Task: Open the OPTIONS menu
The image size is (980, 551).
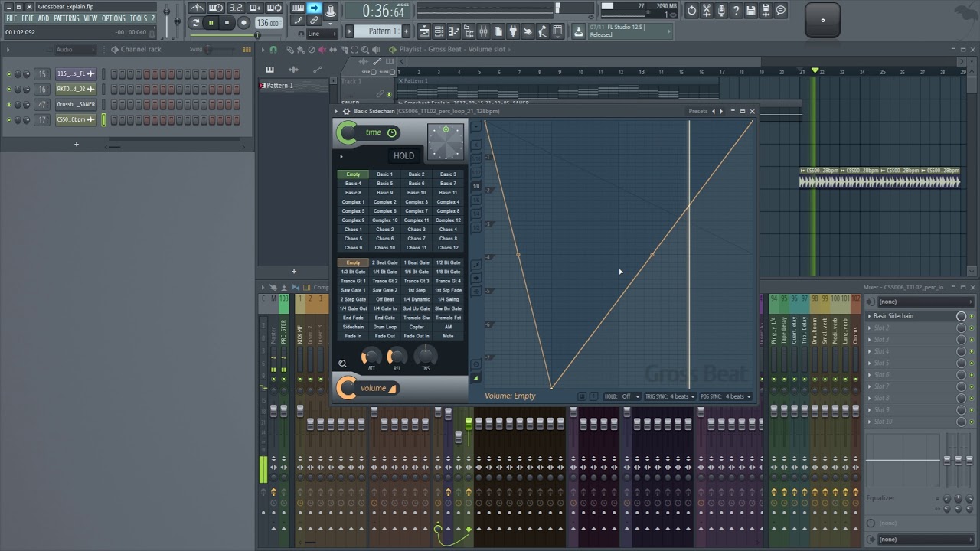Action: pos(113,18)
